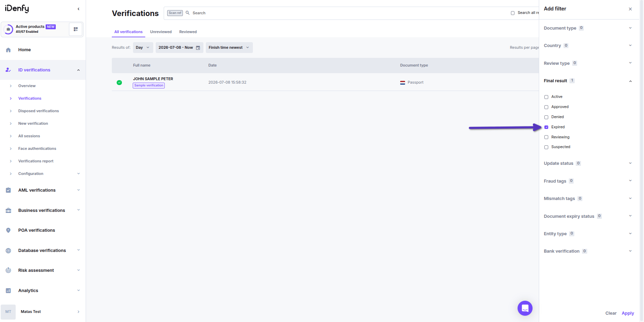The width and height of the screenshot is (644, 322).
Task: Collapse the sidebar with the arrow
Action: [x=78, y=9]
